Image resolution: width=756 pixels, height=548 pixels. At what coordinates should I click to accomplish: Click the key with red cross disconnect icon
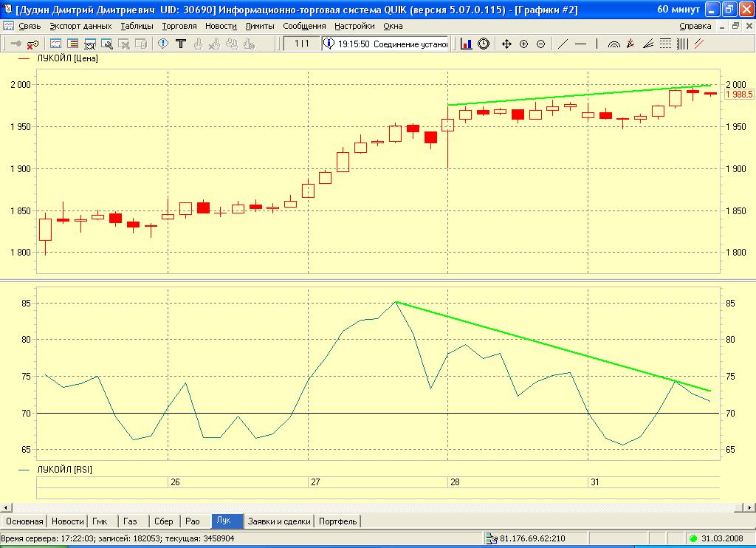tap(32, 44)
